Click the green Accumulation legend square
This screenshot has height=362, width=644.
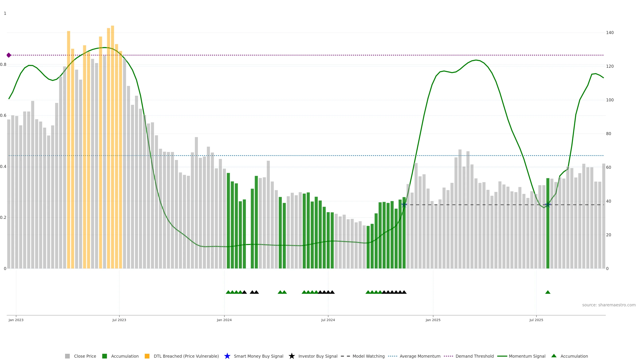pos(104,356)
